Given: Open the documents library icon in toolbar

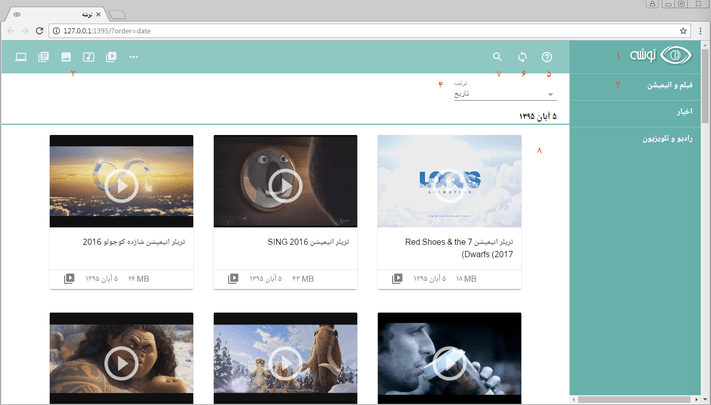Looking at the screenshot, I should point(44,57).
